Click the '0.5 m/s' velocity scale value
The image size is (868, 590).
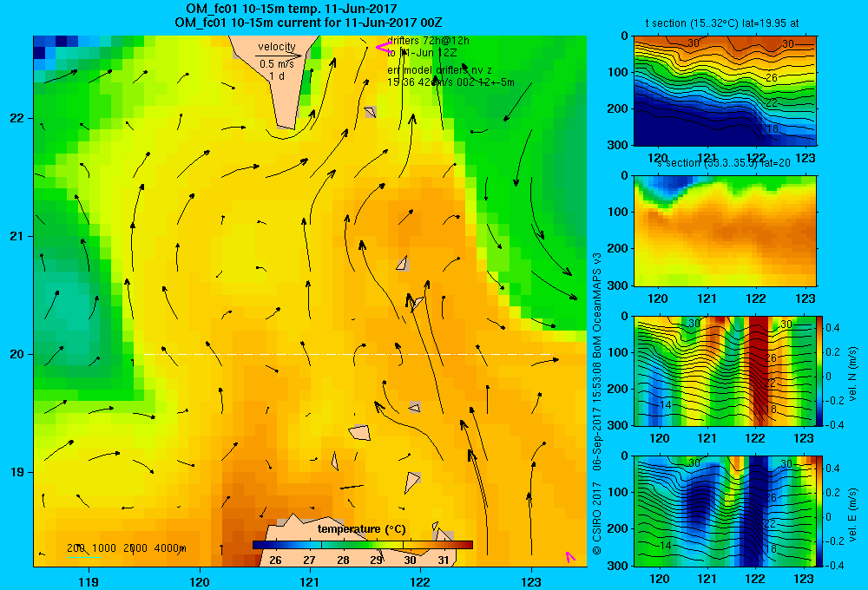pyautogui.click(x=277, y=64)
